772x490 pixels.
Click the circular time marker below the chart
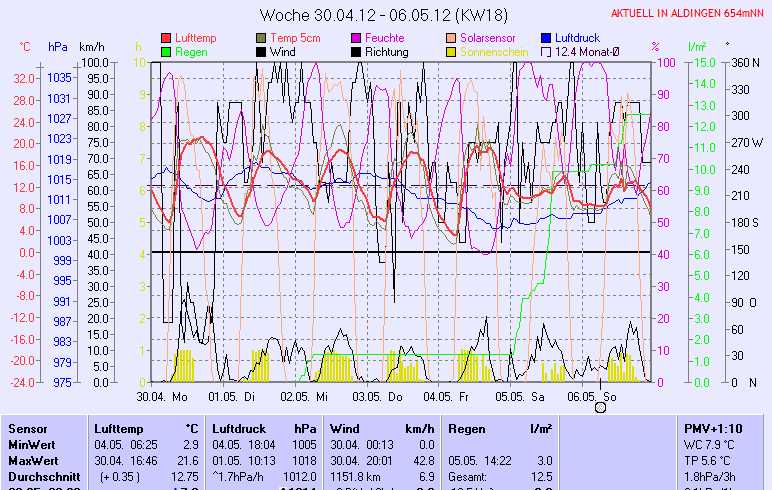(601, 407)
